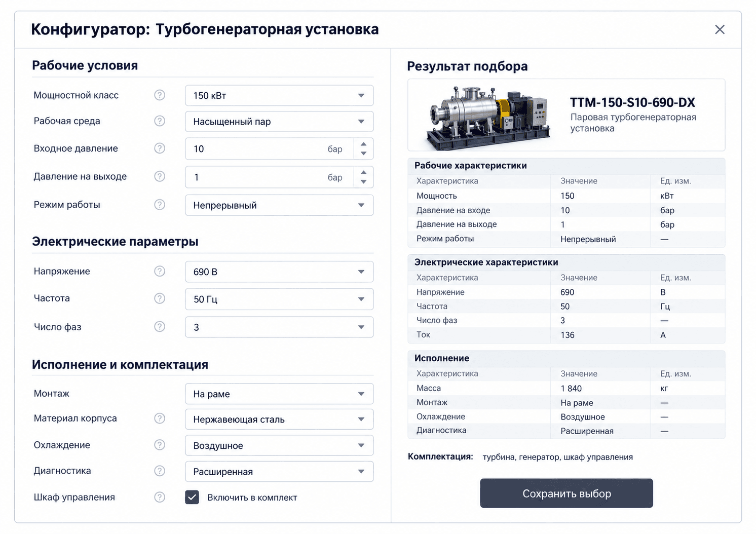Expand the Число фаз dropdown
The height and width of the screenshot is (534, 756).
click(x=279, y=327)
